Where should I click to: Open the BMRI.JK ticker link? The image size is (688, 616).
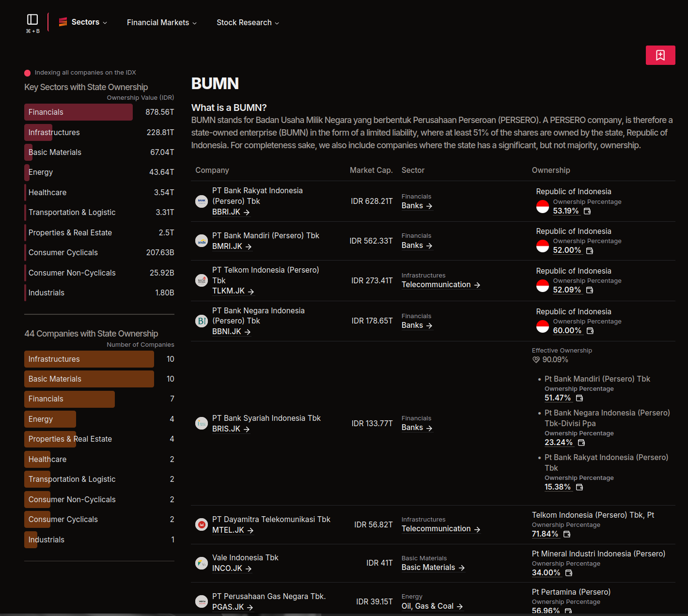[x=232, y=246]
